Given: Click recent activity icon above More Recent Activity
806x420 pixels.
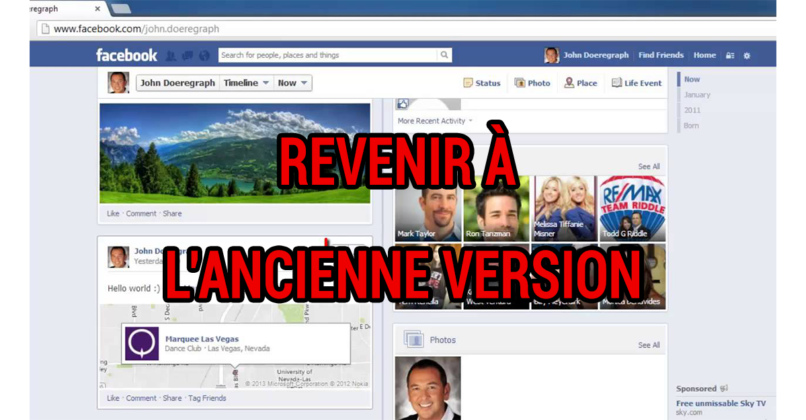Looking at the screenshot, I should (403, 104).
